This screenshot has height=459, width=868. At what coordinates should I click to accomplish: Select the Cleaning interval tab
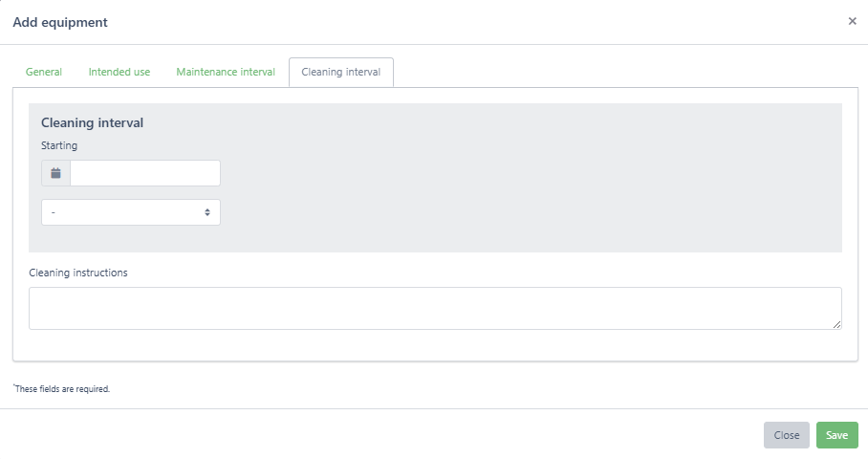[x=340, y=72]
